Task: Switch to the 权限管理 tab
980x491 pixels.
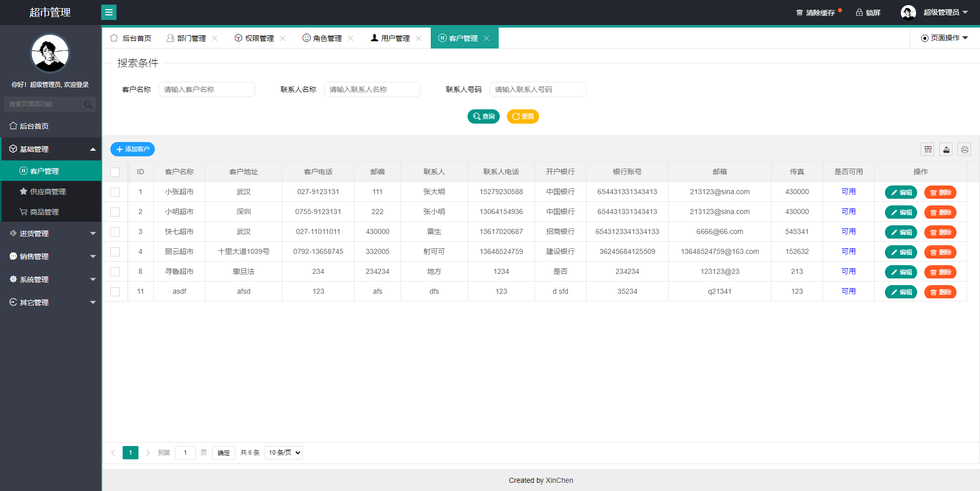Action: click(x=254, y=38)
